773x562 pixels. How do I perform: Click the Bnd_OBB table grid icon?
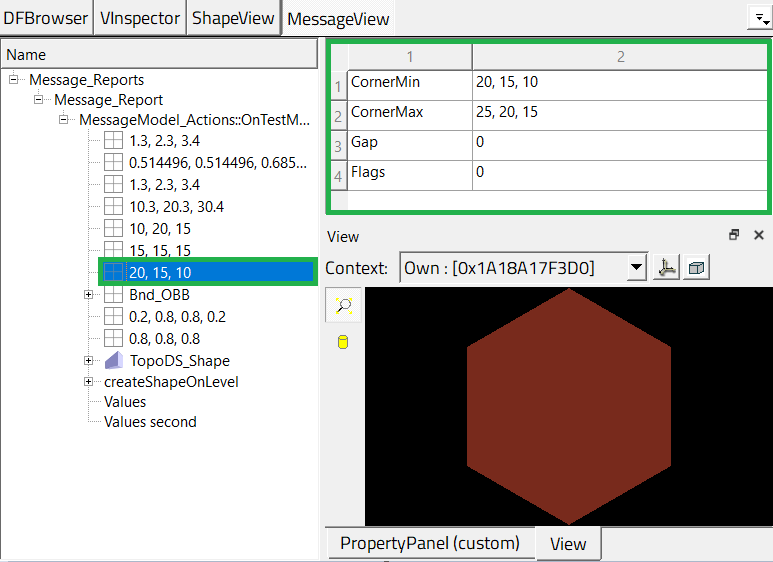click(x=114, y=295)
